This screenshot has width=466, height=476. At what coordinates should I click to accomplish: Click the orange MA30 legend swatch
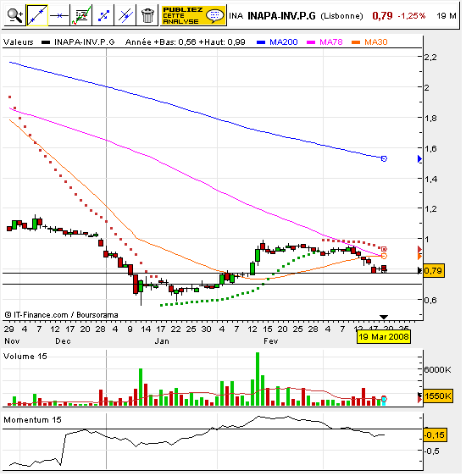pyautogui.click(x=356, y=42)
